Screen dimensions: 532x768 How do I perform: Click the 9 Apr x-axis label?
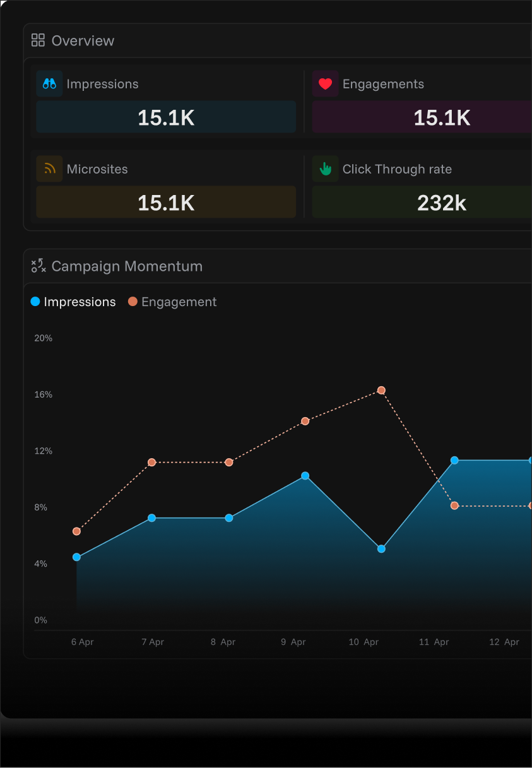pos(293,642)
